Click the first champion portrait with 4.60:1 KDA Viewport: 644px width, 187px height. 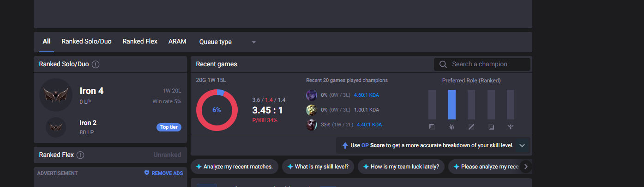(x=312, y=95)
